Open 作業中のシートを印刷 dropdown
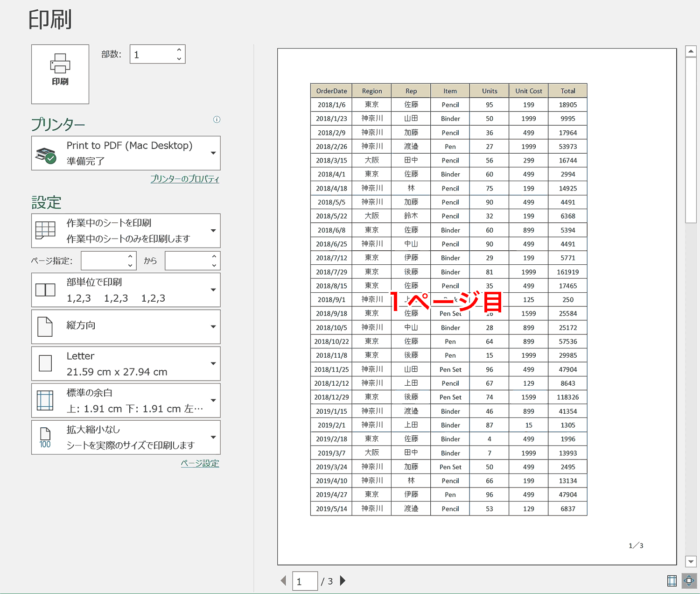This screenshot has width=700, height=594. (126, 231)
